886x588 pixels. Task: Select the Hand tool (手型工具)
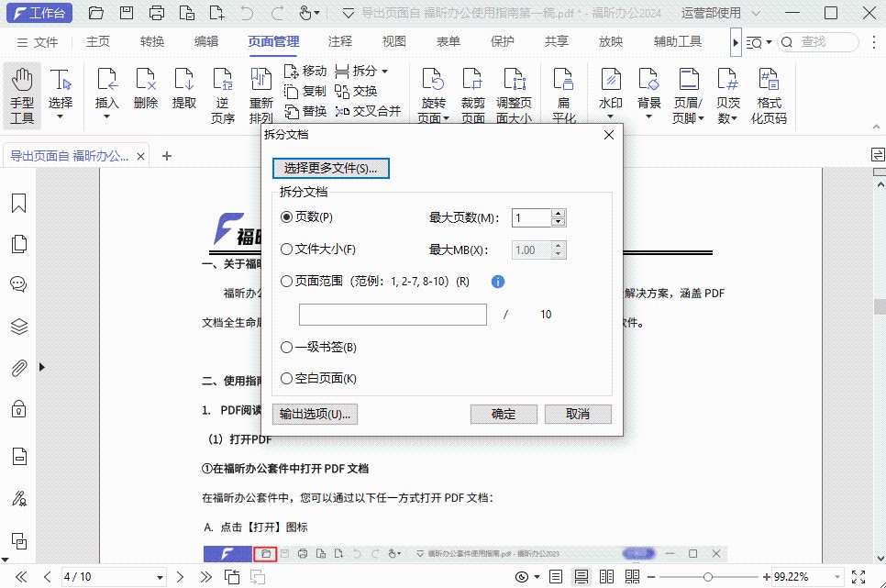(22, 96)
